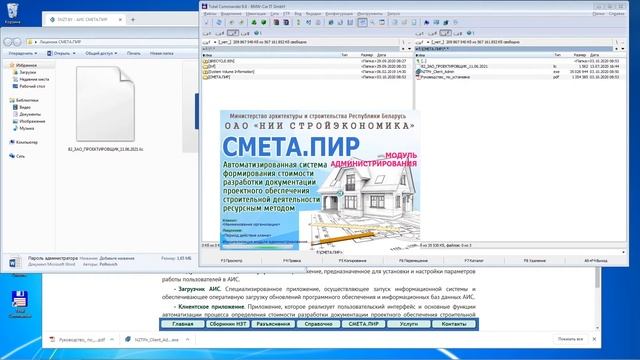Click the second green tree icon in toolbar
The height and width of the screenshot is (360, 640).
264,22
